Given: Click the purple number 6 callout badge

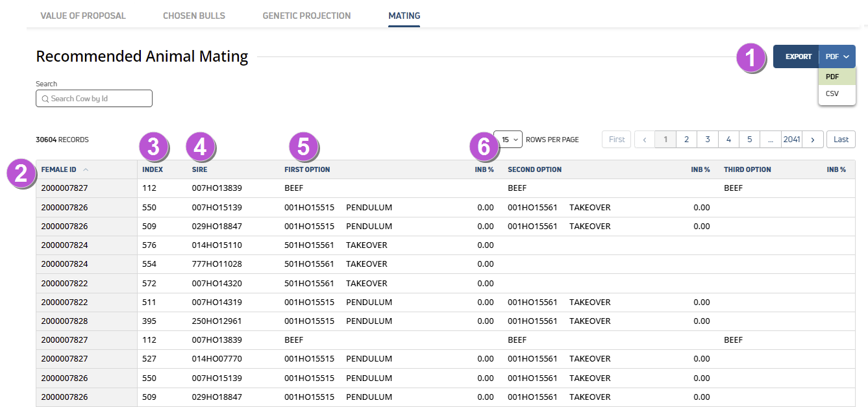Looking at the screenshot, I should [x=484, y=147].
